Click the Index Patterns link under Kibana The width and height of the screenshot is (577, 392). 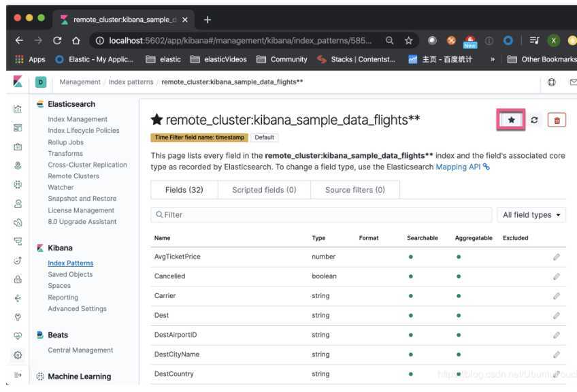click(71, 263)
